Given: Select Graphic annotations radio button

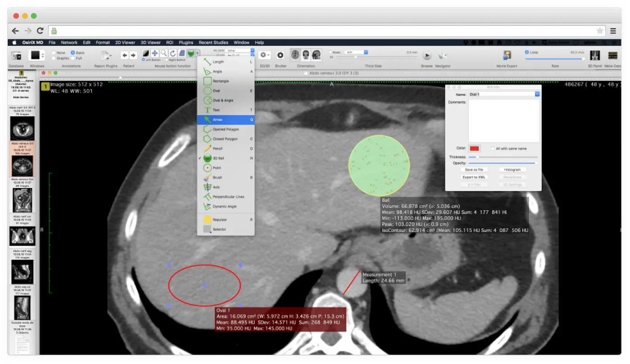Looking at the screenshot, I should (54, 58).
